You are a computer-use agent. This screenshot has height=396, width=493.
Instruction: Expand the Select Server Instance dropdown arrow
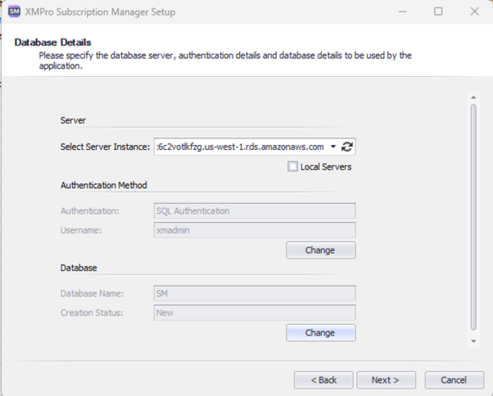[333, 147]
